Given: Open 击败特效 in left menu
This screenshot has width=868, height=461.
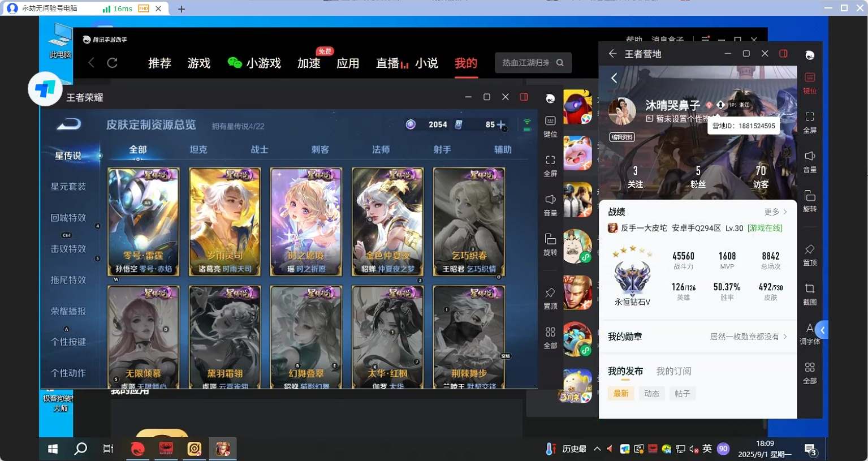Looking at the screenshot, I should (x=68, y=249).
